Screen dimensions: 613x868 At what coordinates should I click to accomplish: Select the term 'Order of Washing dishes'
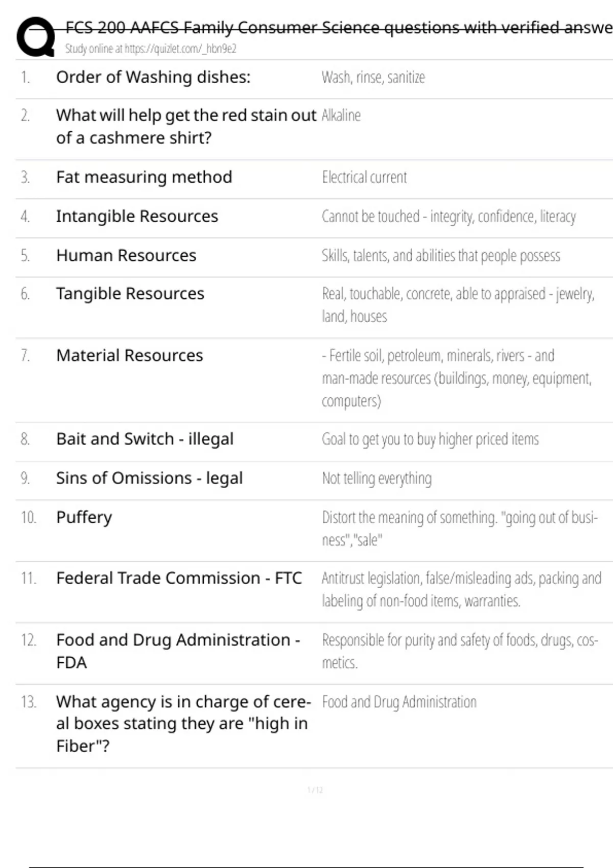153,77
